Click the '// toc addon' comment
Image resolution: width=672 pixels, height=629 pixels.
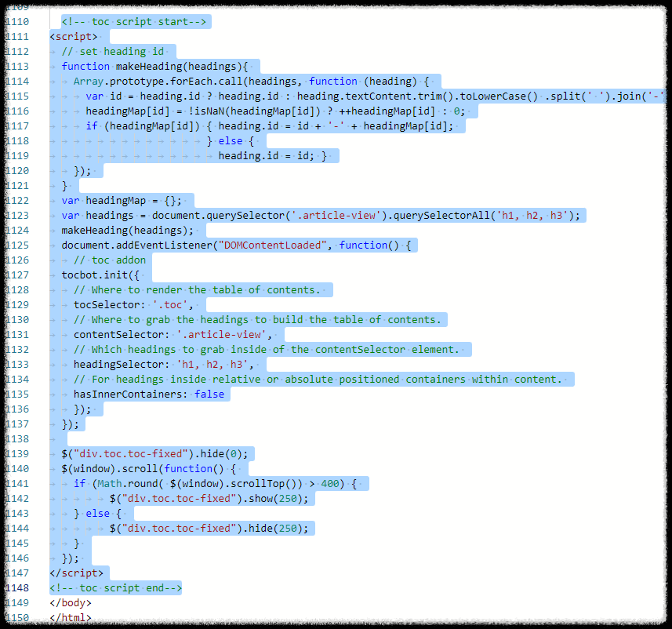point(110,260)
